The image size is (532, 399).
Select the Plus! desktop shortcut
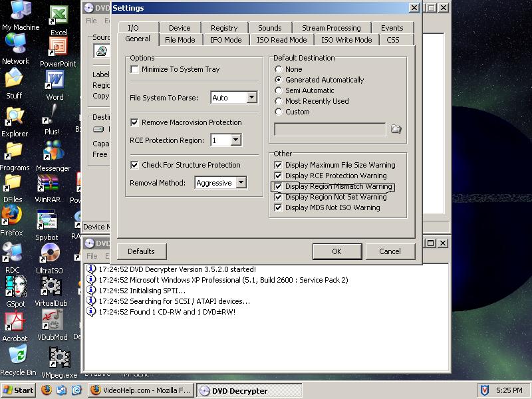[x=52, y=120]
